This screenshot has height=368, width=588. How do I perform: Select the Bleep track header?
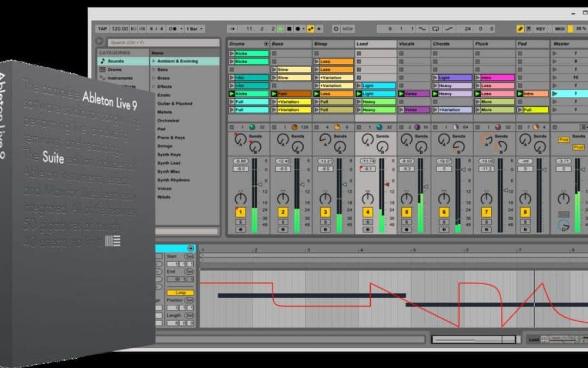coord(333,44)
